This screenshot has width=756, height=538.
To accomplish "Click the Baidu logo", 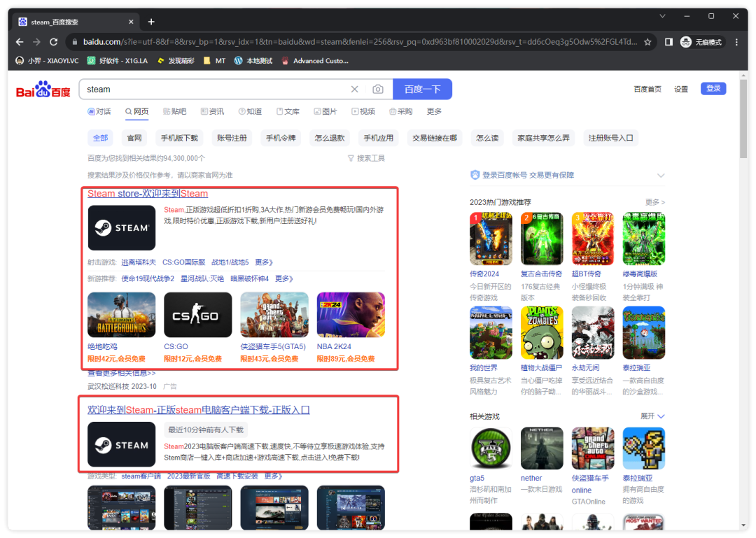I will tap(43, 90).
